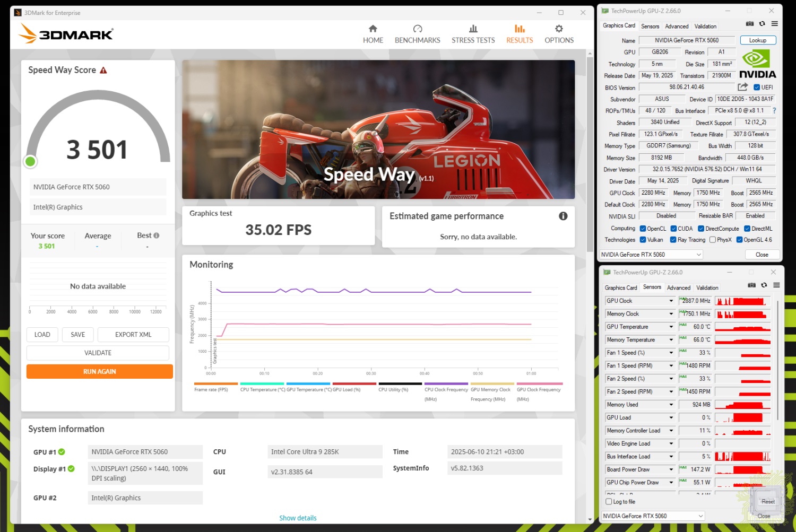Switch to Validation tab in lower GPU-Z
This screenshot has height=532, width=796.
[x=707, y=288]
